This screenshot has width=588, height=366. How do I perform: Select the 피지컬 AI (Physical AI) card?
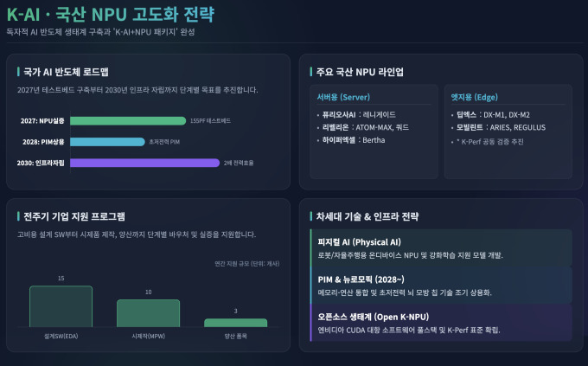click(439, 247)
